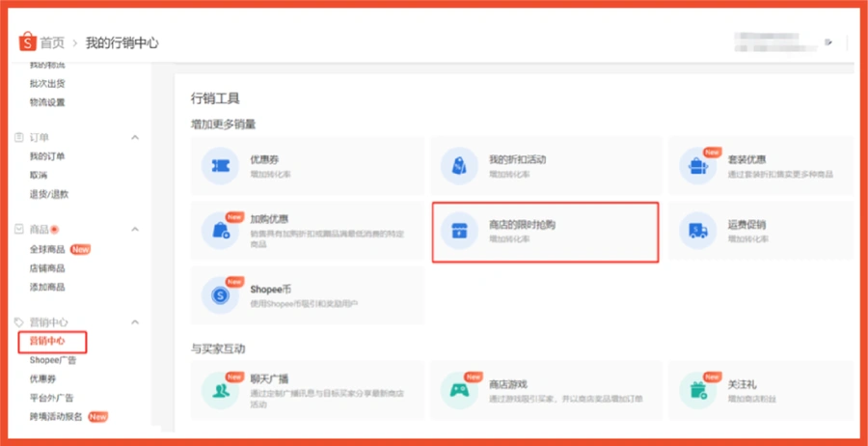Open the 商店游戏 card title

[507, 384]
